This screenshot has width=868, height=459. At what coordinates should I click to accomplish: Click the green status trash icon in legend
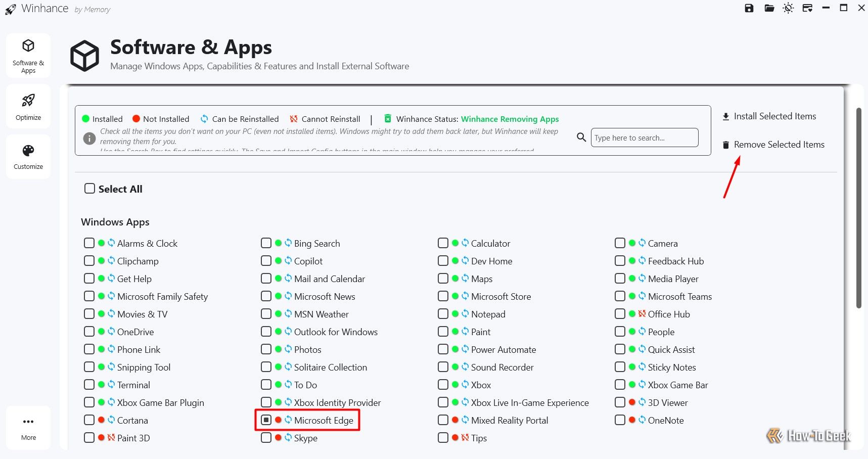[388, 118]
